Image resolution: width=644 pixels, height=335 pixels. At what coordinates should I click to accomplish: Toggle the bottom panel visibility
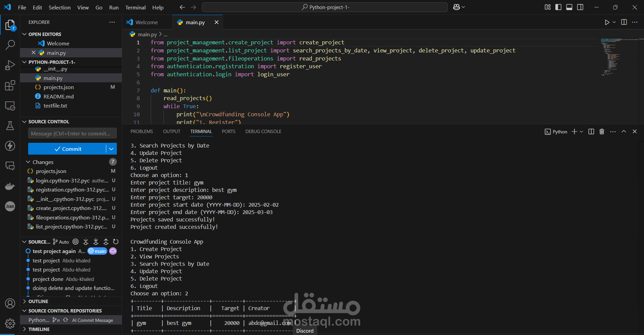tap(569, 7)
